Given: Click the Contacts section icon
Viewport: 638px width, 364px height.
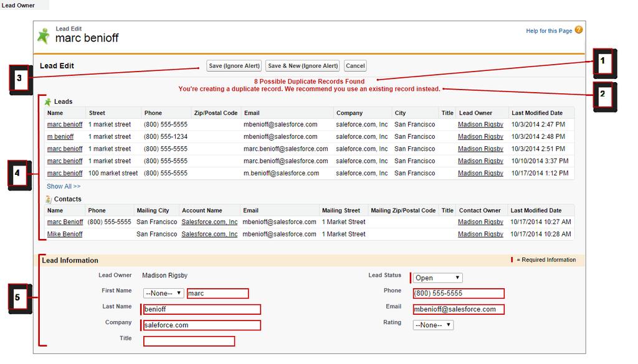Looking at the screenshot, I should 49,199.
